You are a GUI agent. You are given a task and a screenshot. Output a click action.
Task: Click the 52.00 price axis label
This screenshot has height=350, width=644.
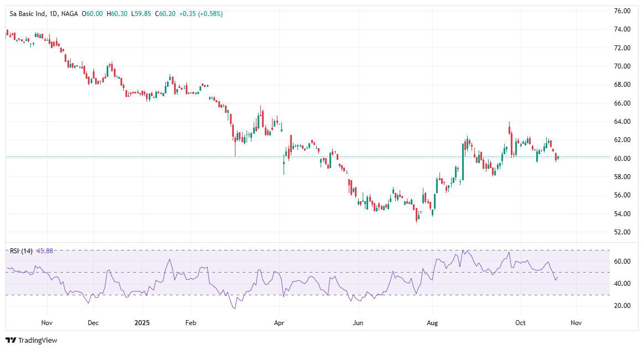[622, 232]
